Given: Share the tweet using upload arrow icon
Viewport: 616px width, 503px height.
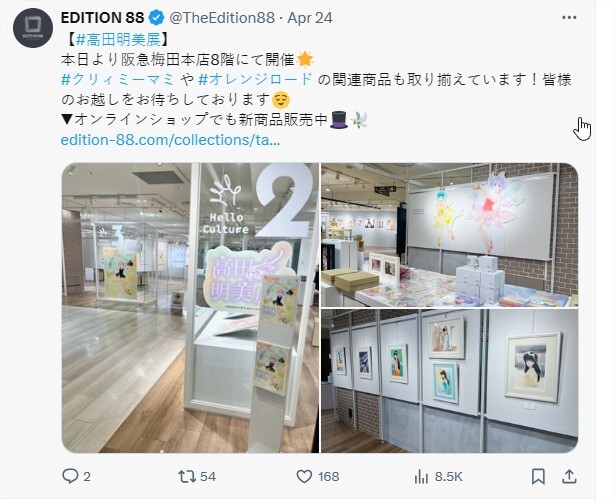Looking at the screenshot, I should tap(569, 476).
